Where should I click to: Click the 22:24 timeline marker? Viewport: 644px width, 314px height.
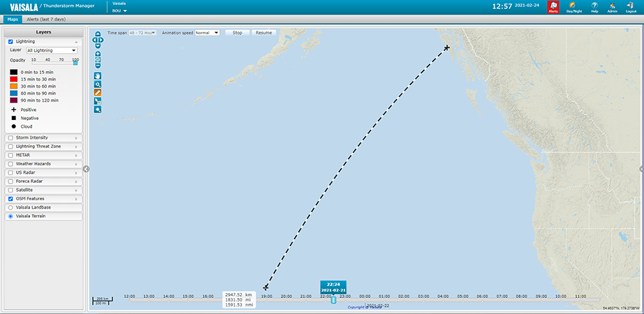coord(333,300)
